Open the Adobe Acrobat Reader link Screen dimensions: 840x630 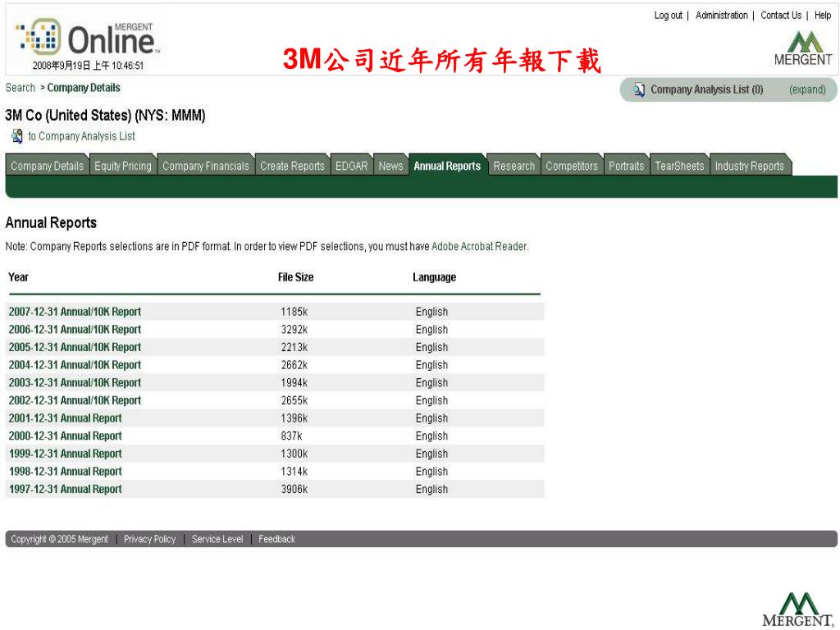[479, 246]
